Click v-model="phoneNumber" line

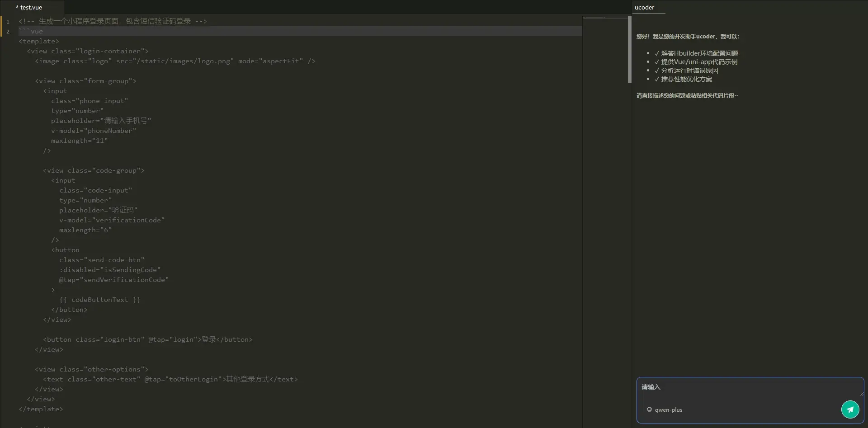pos(94,131)
